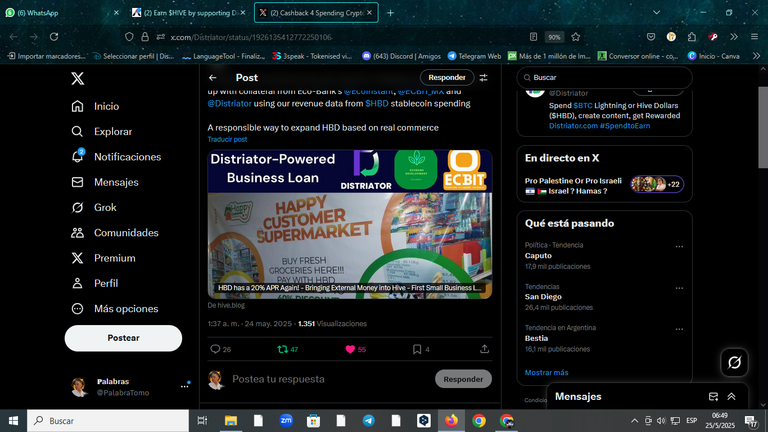Open Discord Amigos bookmark
Image resolution: width=768 pixels, height=432 pixels.
[401, 56]
